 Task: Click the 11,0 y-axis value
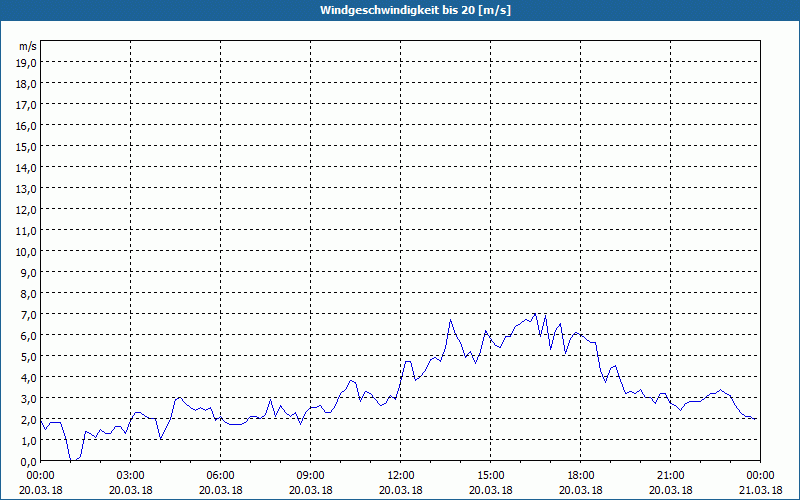27,231
